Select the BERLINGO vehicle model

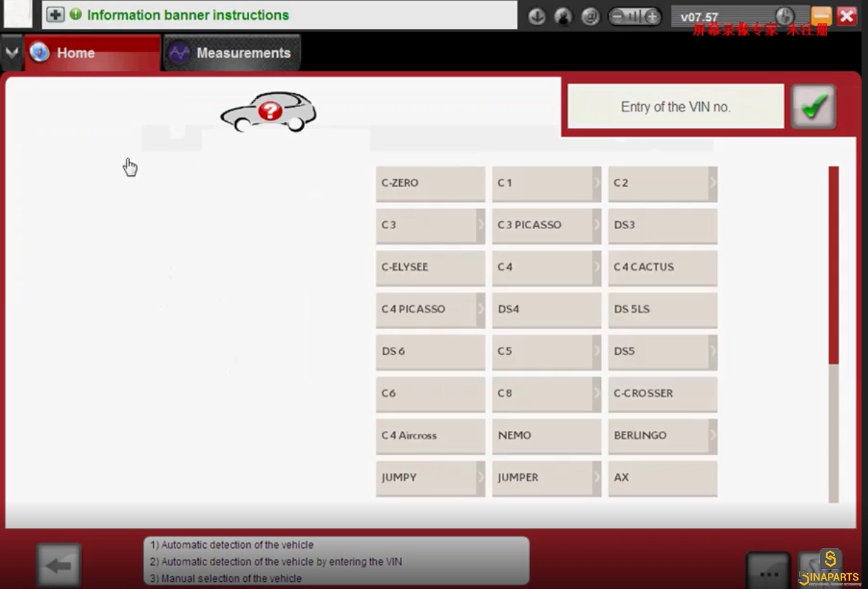click(663, 436)
